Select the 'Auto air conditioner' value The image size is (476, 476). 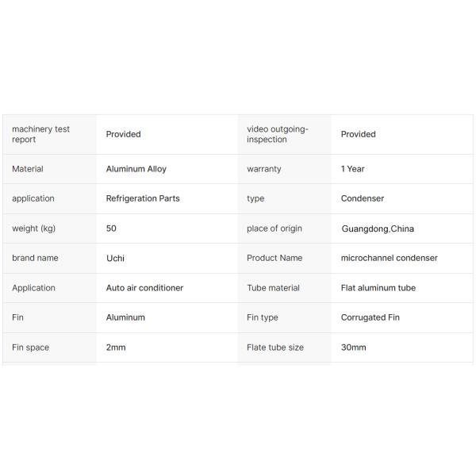coord(144,288)
